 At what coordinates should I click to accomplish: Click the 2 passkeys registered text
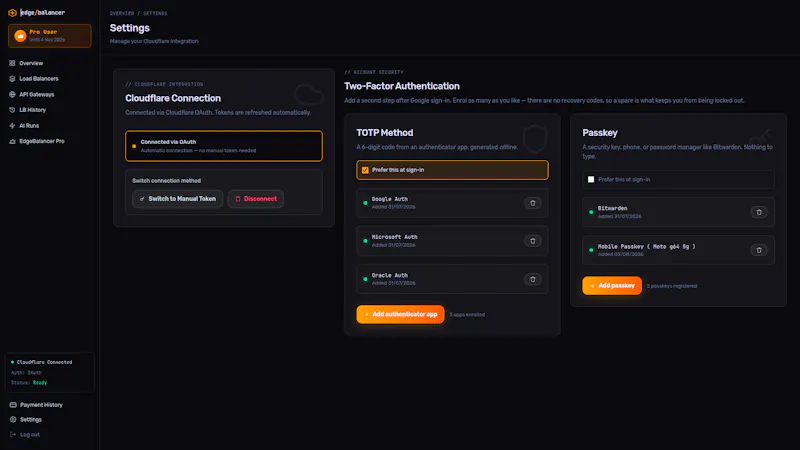click(671, 286)
